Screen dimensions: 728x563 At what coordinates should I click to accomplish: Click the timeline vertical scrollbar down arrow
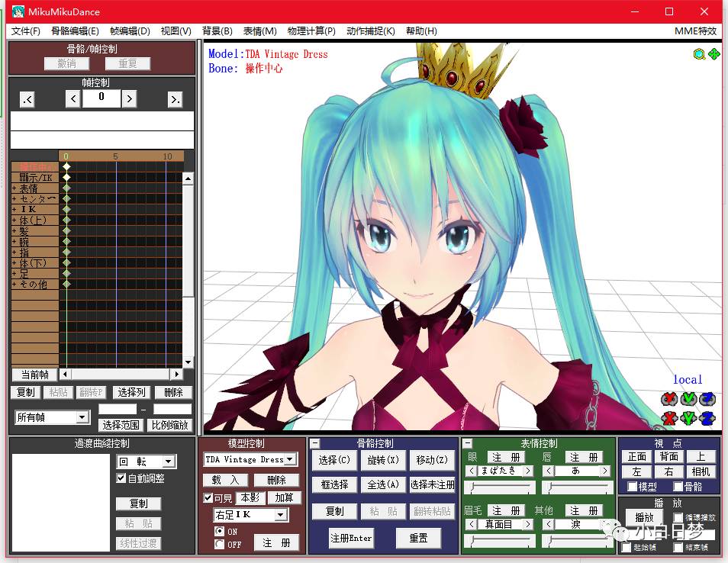188,362
